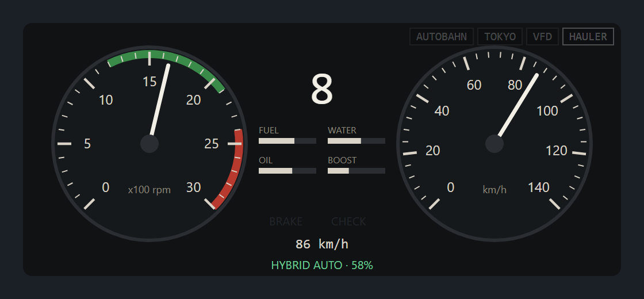The image size is (644, 299).
Task: Click the 'km/h' label on speedometer
Action: click(x=494, y=190)
